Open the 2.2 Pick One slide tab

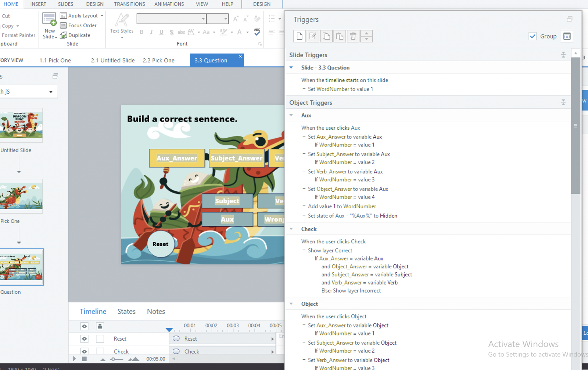[x=159, y=60]
